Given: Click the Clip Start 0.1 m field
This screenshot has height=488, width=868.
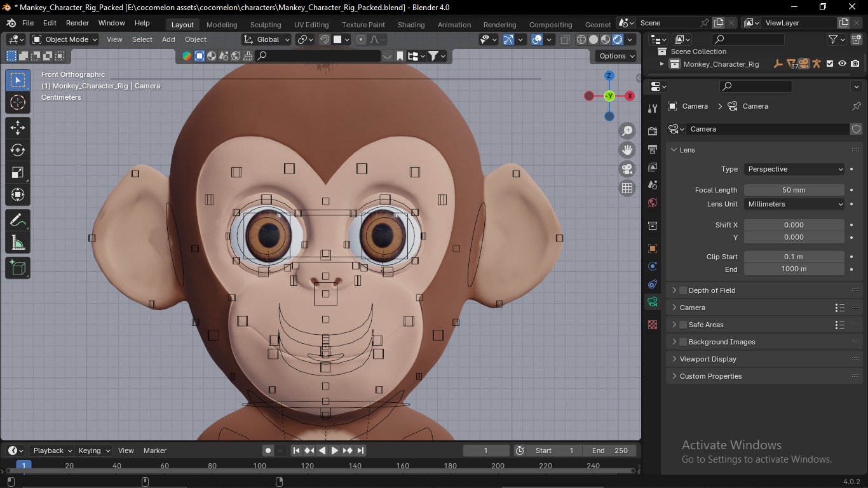Looking at the screenshot, I should point(794,257).
